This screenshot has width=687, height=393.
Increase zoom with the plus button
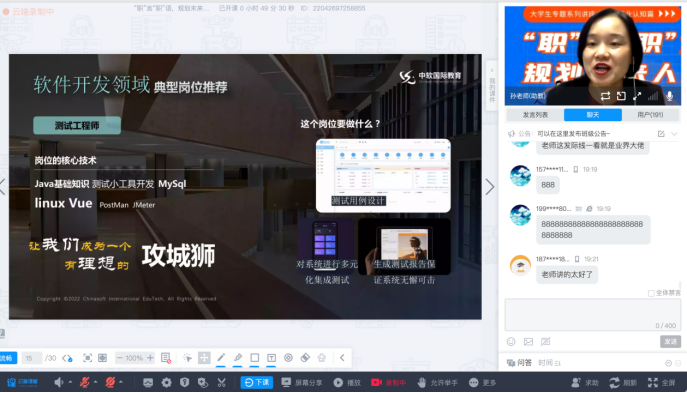point(150,358)
